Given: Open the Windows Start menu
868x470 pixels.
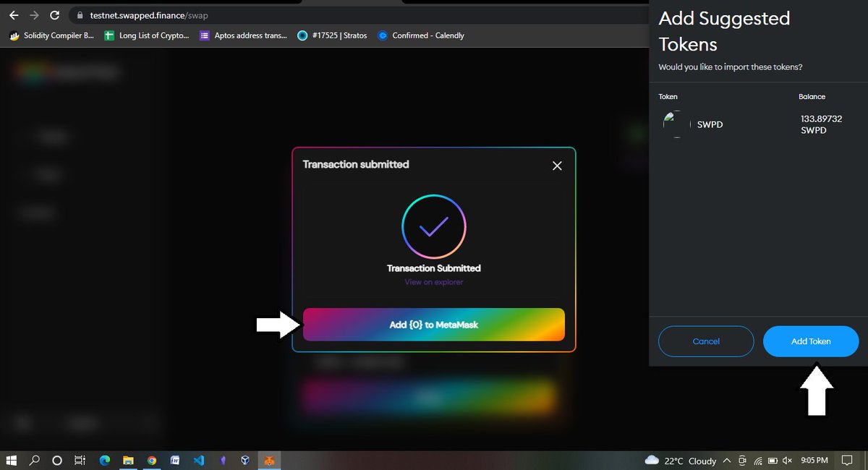Looking at the screenshot, I should 12,460.
